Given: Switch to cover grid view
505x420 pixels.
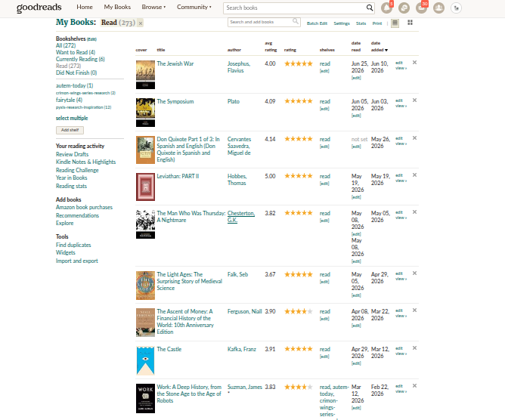Looking at the screenshot, I should [410, 23].
